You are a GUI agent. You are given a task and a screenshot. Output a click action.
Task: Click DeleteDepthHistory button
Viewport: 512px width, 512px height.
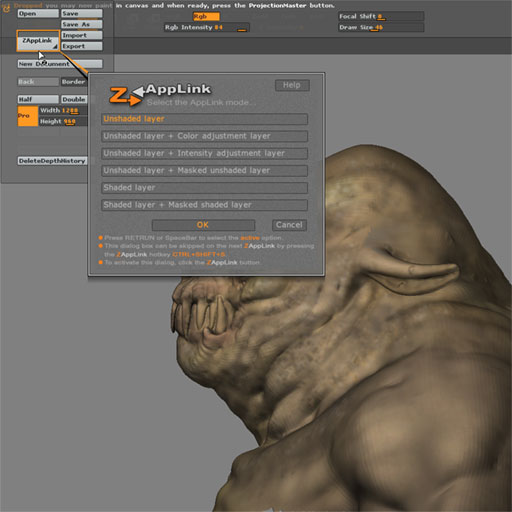coord(53,161)
